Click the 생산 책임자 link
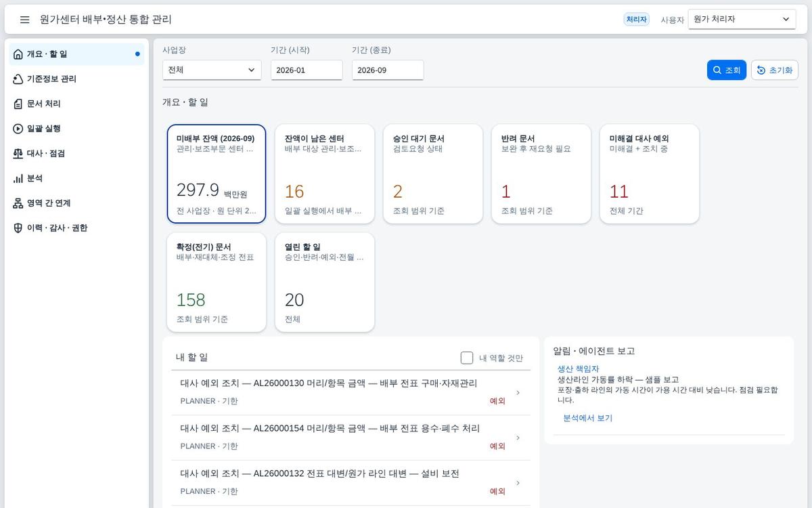 click(579, 368)
